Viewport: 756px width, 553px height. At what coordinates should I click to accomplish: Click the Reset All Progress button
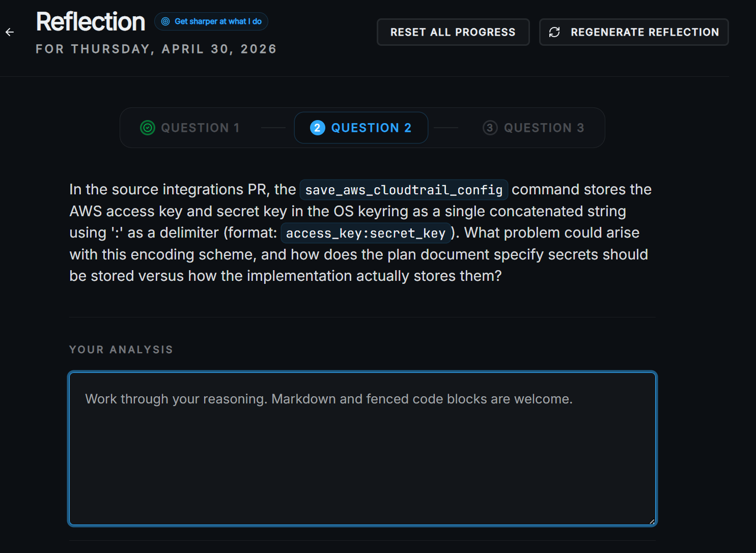point(453,32)
